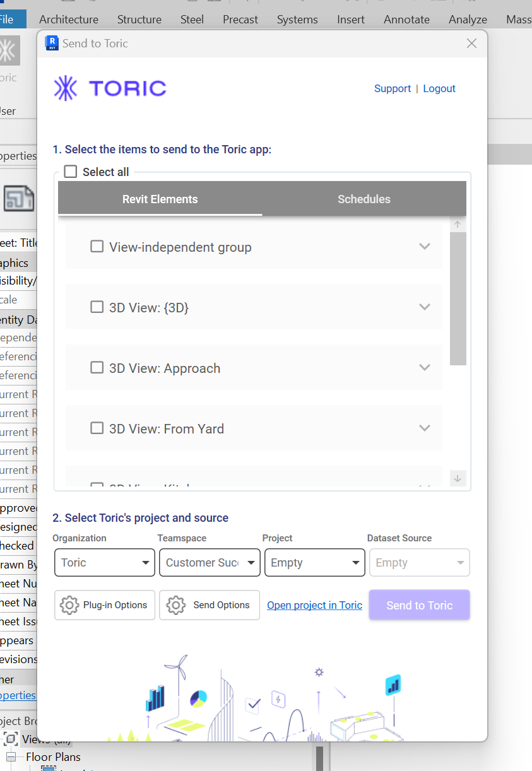Open the Teamspace dropdown
Image resolution: width=532 pixels, height=771 pixels.
(x=210, y=563)
